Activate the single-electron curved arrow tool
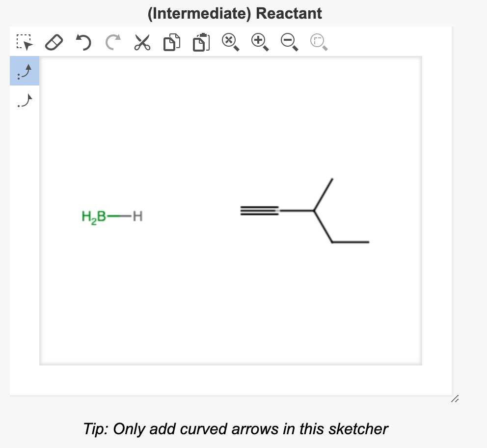Viewport: 487px width, 448px height. [24, 100]
